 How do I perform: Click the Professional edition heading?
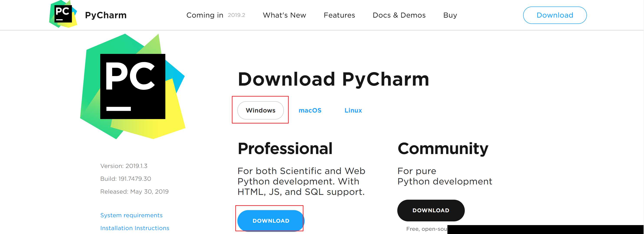click(x=285, y=148)
